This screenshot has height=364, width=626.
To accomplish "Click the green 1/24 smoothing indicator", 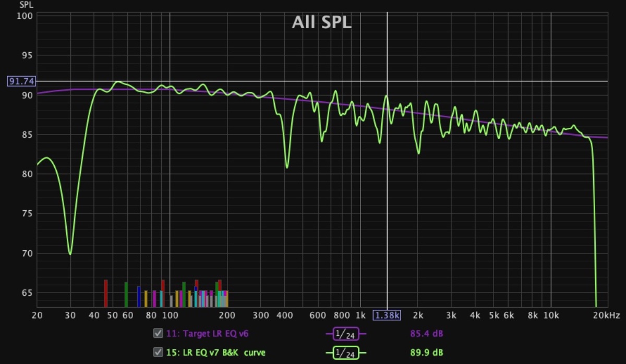I will coord(346,353).
